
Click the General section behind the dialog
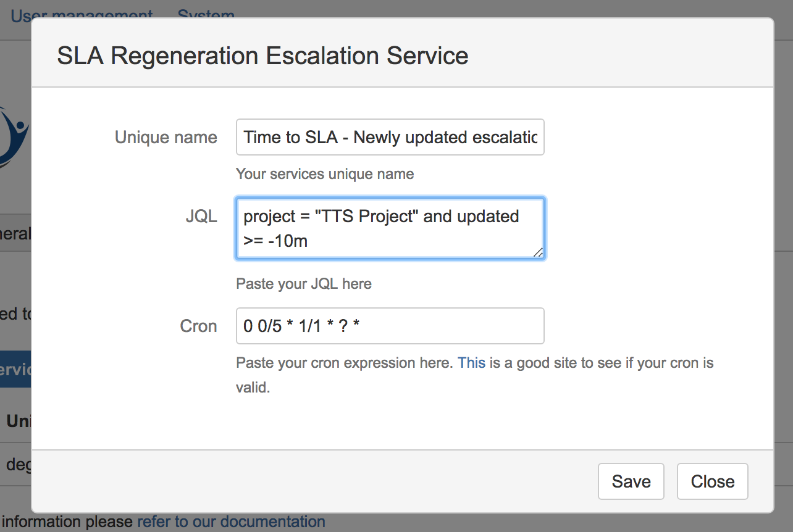(x=15, y=233)
